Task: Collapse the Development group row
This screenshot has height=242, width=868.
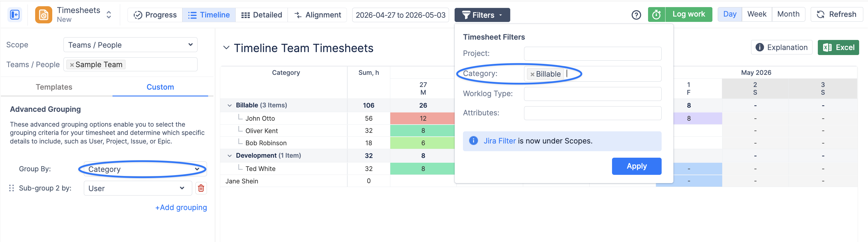Action: (x=230, y=156)
